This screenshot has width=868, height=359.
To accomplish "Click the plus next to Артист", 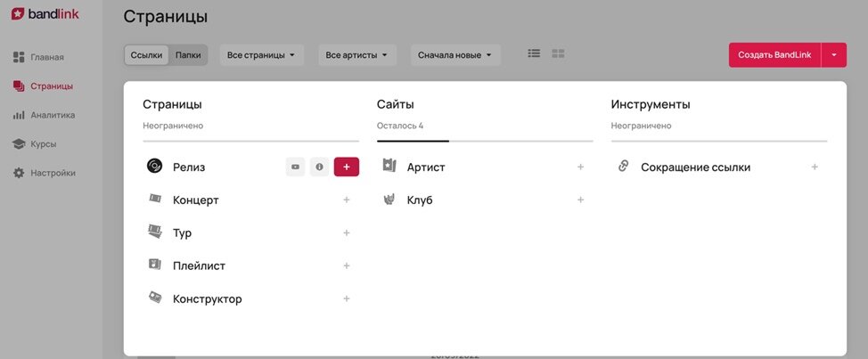I will (581, 167).
